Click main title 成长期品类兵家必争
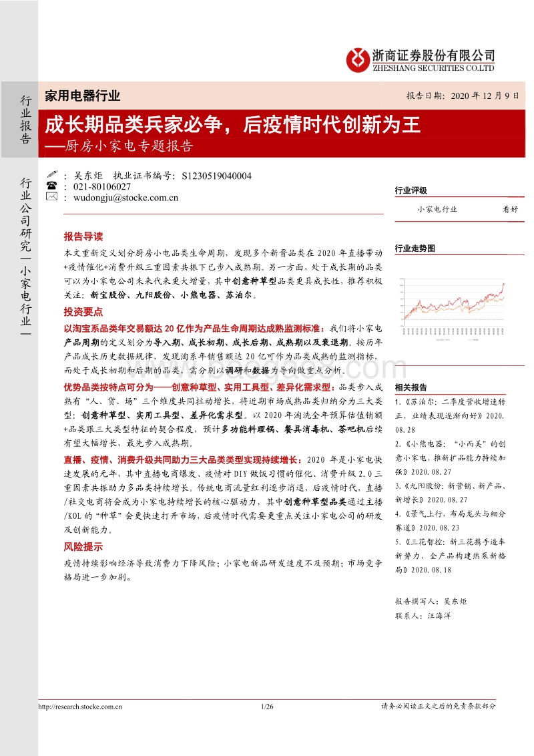The image size is (534, 756). click(x=133, y=125)
